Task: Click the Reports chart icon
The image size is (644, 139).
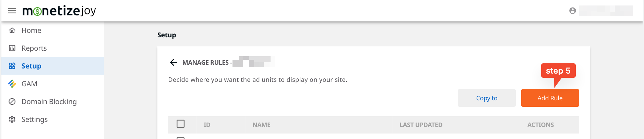Action: (x=12, y=48)
